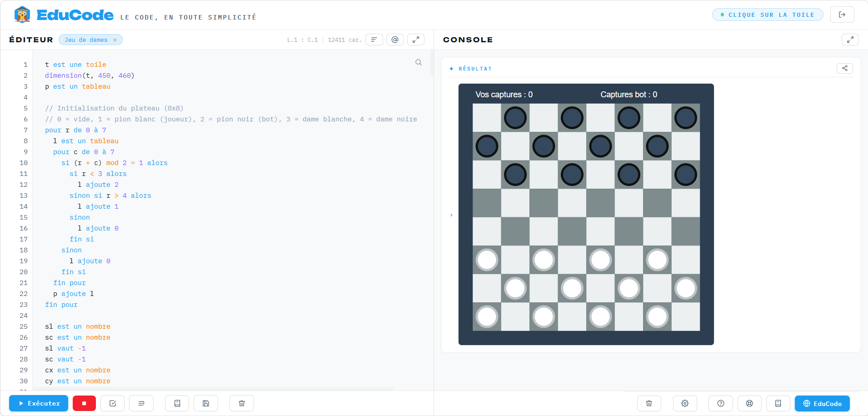This screenshot has width=868, height=416.
Task: Select the 'Jeu de dames' file tab
Action: (x=86, y=40)
